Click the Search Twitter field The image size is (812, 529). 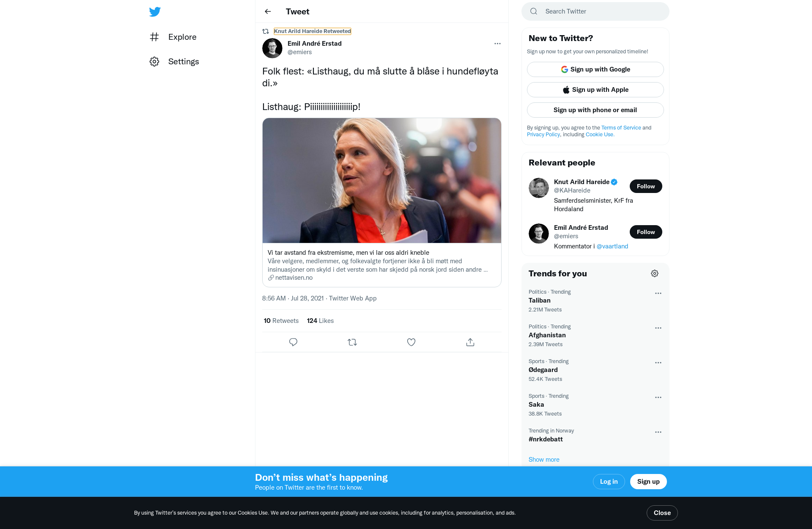(x=601, y=11)
